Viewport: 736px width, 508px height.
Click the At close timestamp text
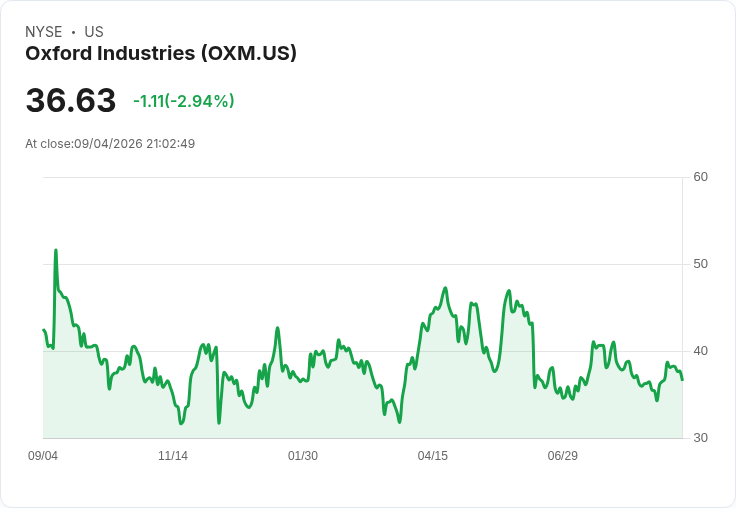(110, 144)
